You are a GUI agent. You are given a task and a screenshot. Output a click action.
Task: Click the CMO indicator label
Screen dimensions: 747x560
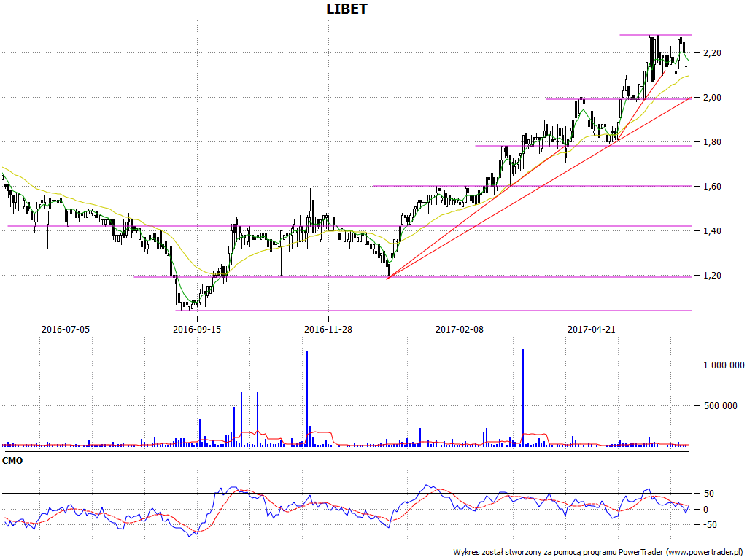(12, 461)
